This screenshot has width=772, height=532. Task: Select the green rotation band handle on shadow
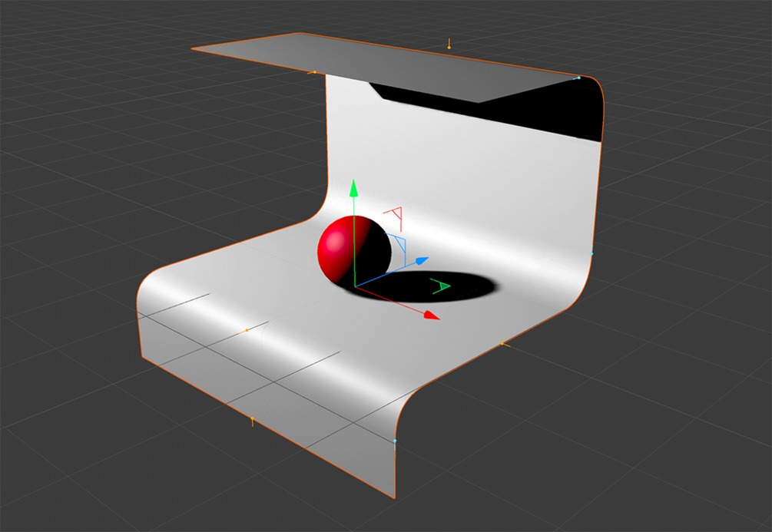click(x=440, y=286)
